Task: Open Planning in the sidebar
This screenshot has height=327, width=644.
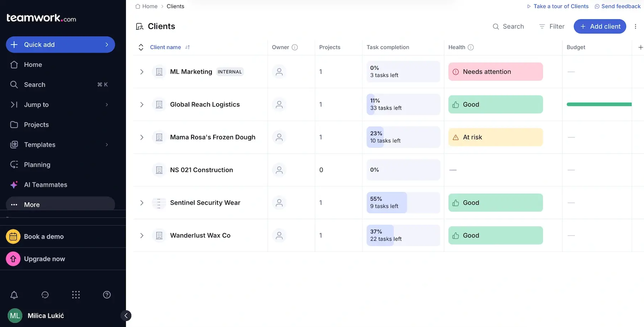Action: tap(37, 165)
